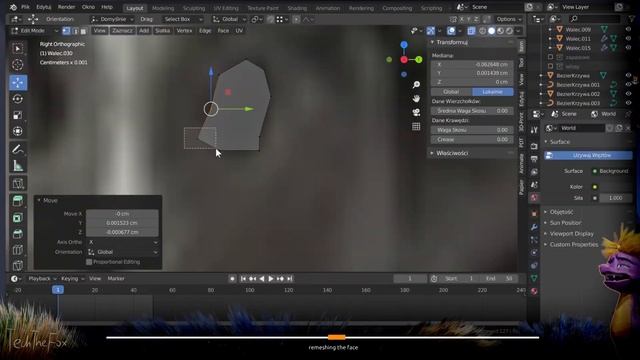The width and height of the screenshot is (640, 360).
Task: Switch to solid viewport shading
Action: [x=491, y=31]
